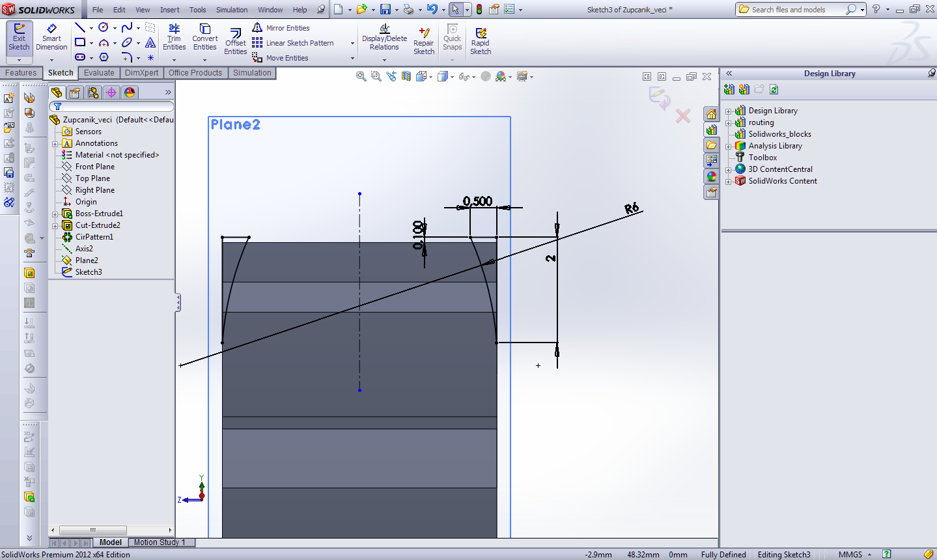The width and height of the screenshot is (937, 560).
Task: Click the Repair Sketch tool
Action: [423, 42]
